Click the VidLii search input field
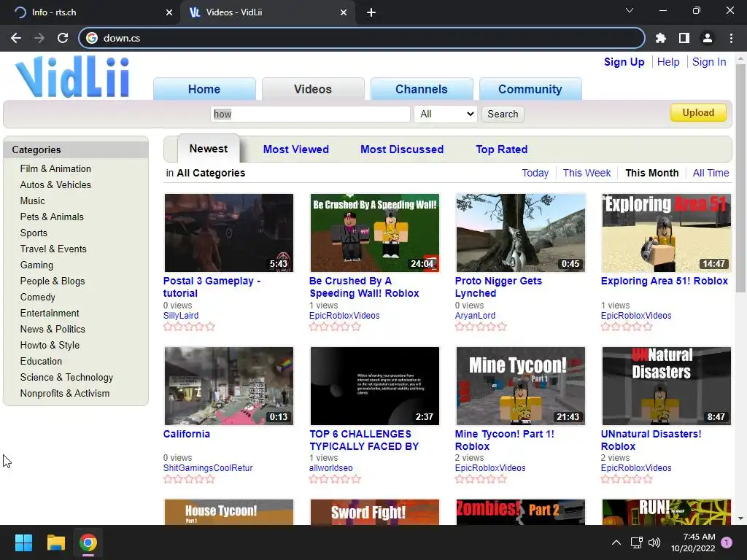 click(310, 114)
